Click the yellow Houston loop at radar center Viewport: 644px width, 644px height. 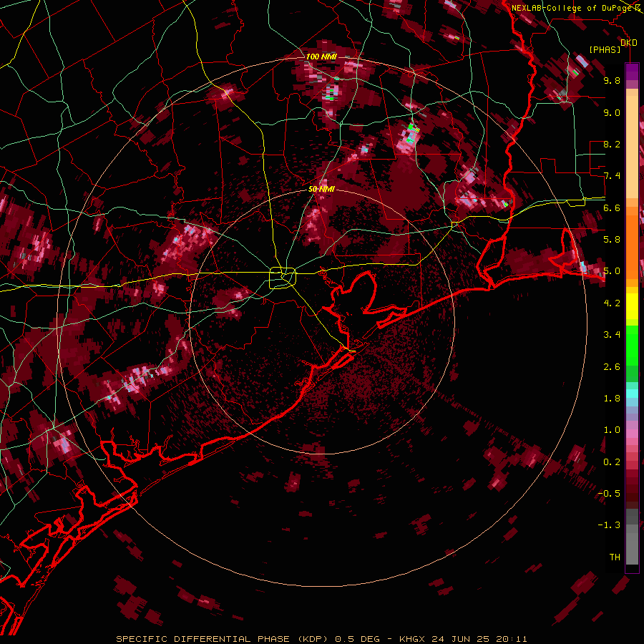pyautogui.click(x=283, y=278)
